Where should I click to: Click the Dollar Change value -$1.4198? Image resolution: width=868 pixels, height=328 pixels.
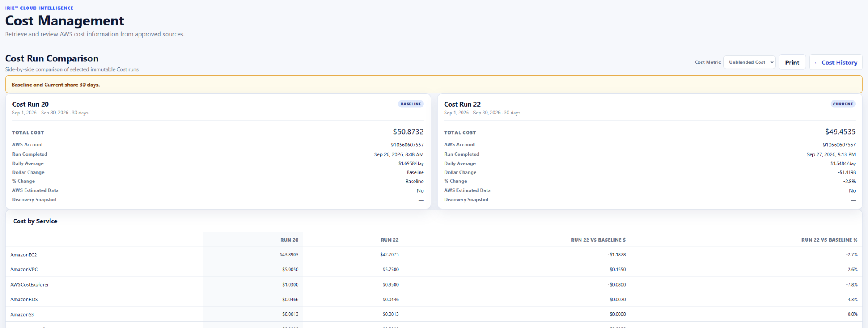847,172
